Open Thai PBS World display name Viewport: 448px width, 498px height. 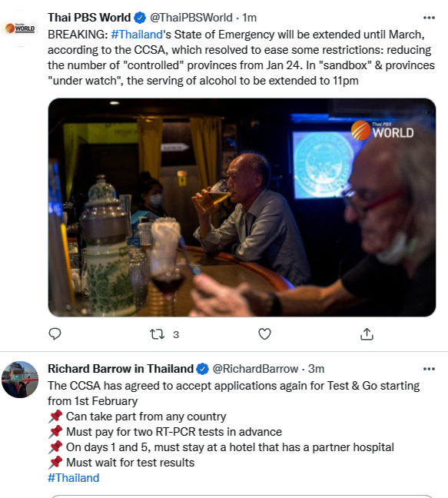(89, 18)
